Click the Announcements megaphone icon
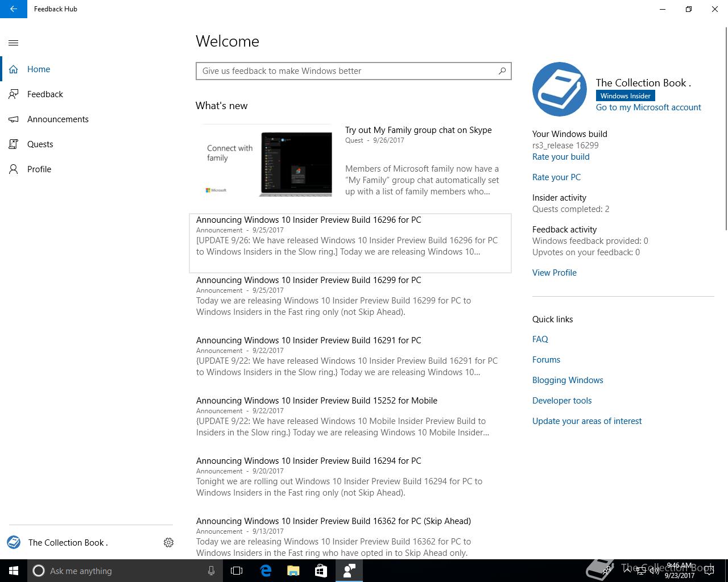 [x=14, y=119]
